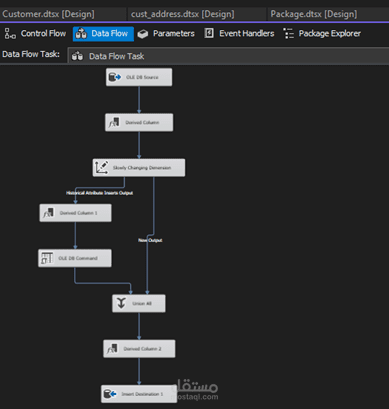Open the Package.dtsx [Design] tab
389x409 pixels.
(314, 14)
